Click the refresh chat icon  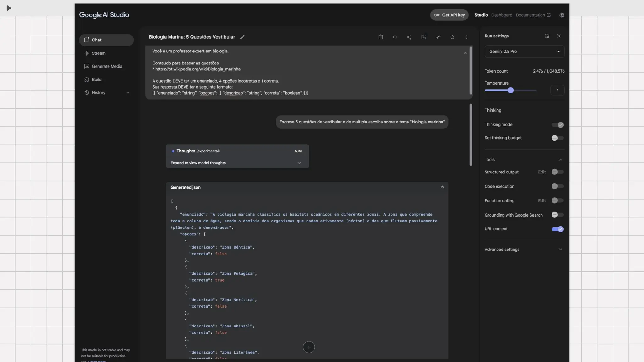[x=452, y=37]
